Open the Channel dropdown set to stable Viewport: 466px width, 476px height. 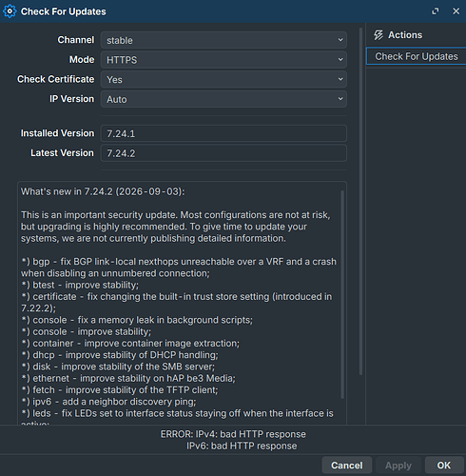click(x=223, y=40)
